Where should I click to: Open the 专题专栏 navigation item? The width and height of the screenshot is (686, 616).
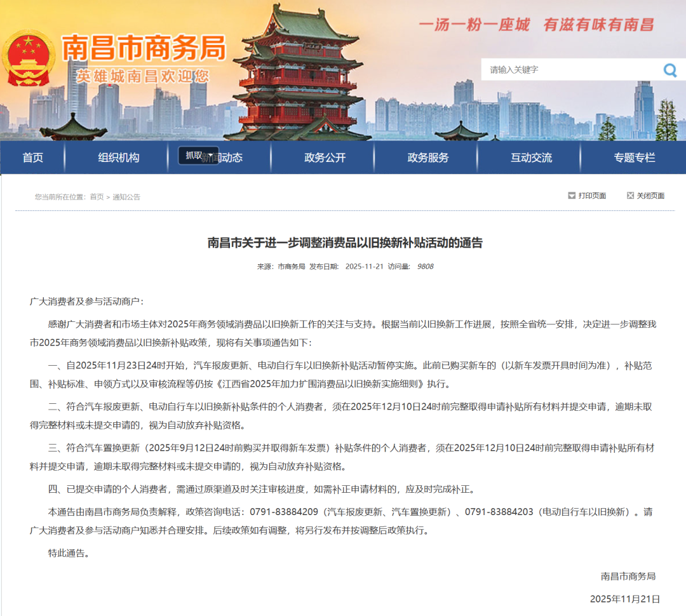pos(635,157)
